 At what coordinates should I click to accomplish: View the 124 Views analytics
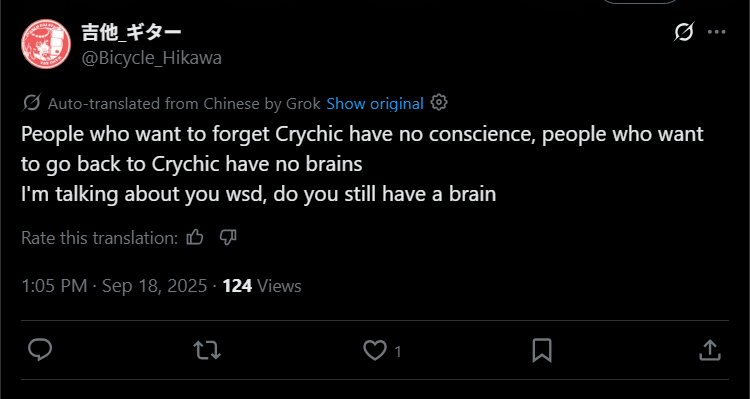tap(262, 286)
